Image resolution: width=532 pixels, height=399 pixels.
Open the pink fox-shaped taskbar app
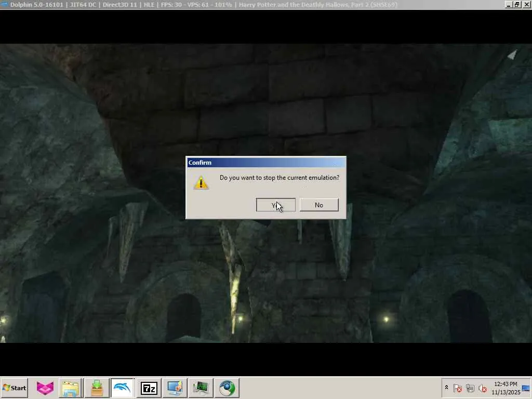click(x=45, y=388)
